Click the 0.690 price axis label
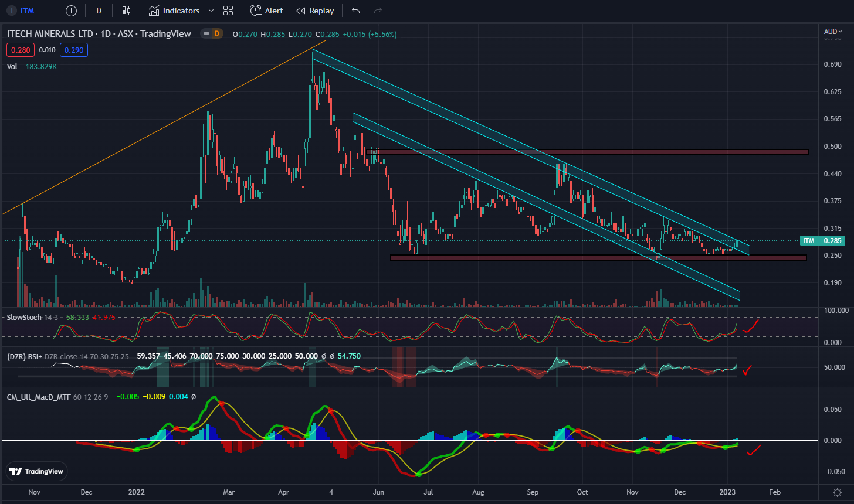Viewport: 854px width, 504px height. click(832, 64)
